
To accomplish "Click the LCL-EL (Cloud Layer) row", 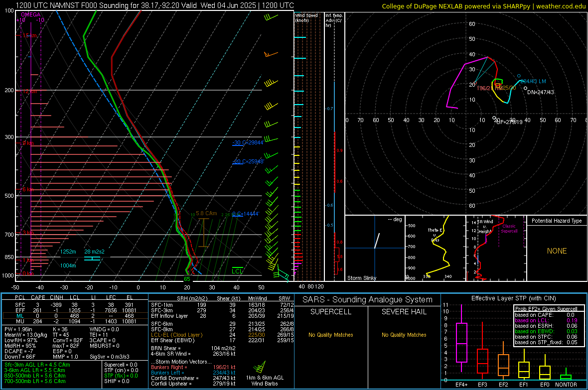I will pos(222,335).
